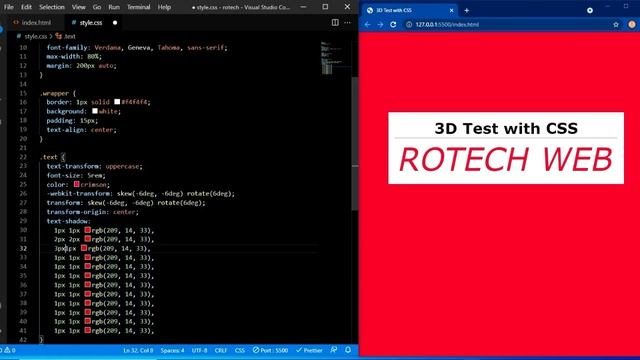Click the ROTECH WEB text on page
Viewport: 640px width, 360px height.
pyautogui.click(x=506, y=160)
